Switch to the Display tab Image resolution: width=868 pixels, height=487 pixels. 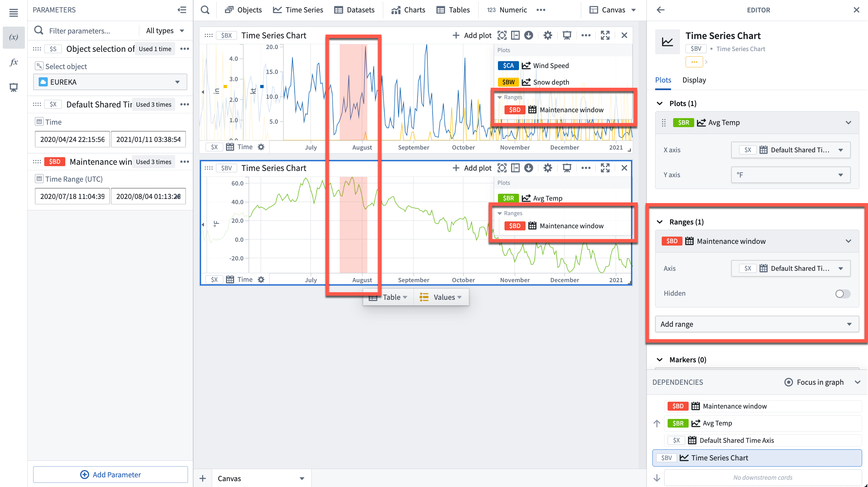click(694, 80)
